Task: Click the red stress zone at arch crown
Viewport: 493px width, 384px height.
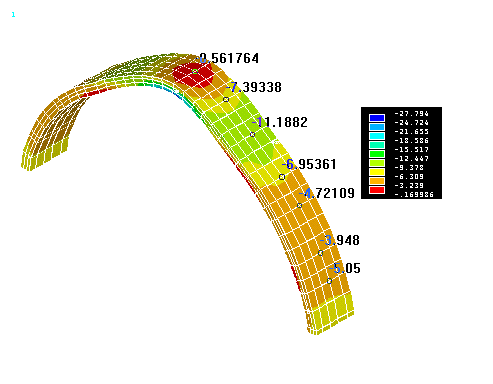Action: 193,74
